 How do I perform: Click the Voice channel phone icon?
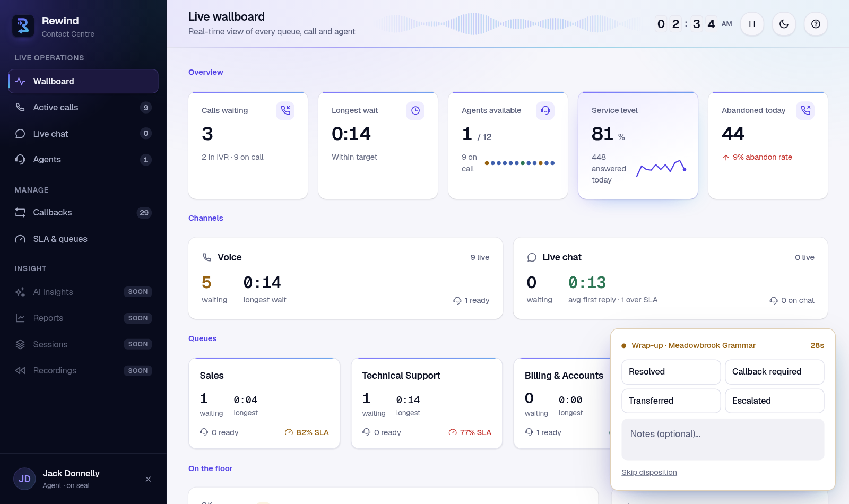207,257
